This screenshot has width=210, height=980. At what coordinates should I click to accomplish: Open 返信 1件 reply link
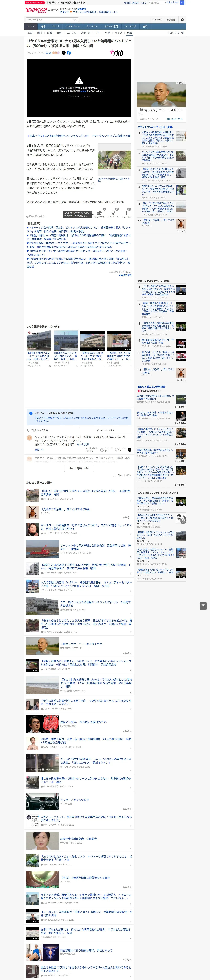point(39,450)
